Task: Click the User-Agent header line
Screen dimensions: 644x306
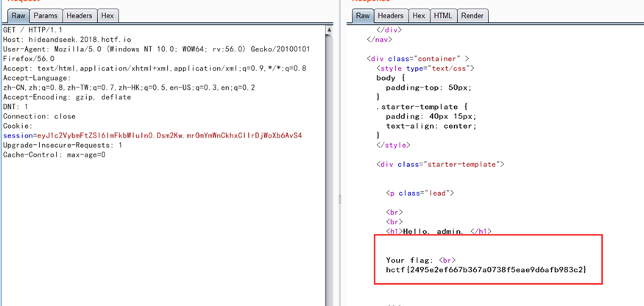Action: pos(147,49)
